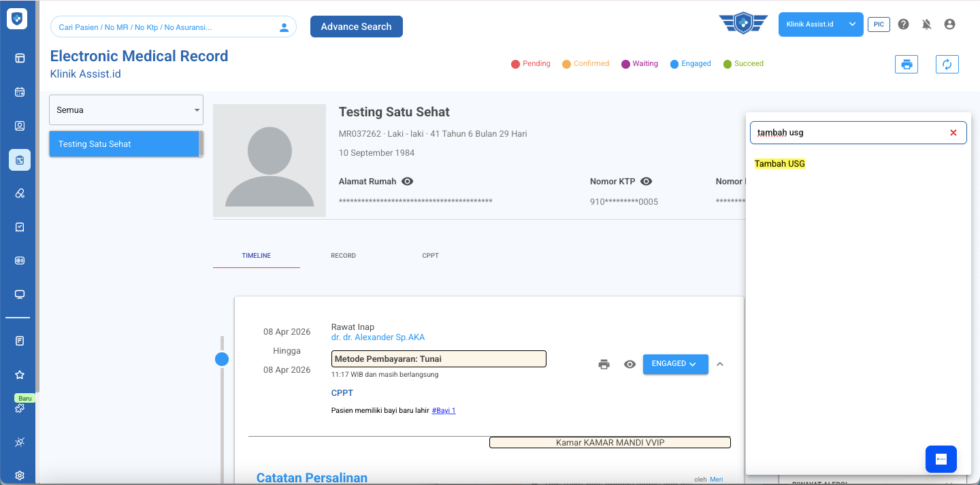Print the Rawat Inap visit record
Screen dimensions: 980x485
(x=604, y=364)
